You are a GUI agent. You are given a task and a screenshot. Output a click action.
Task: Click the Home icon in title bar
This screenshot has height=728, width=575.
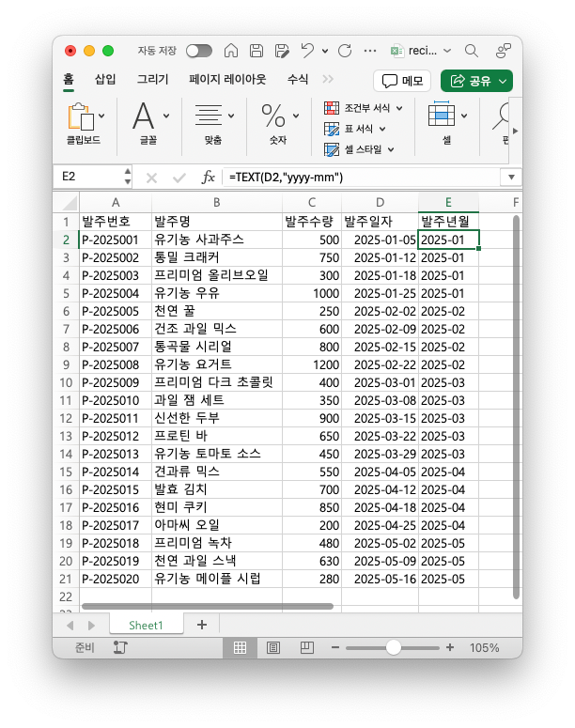click(230, 51)
